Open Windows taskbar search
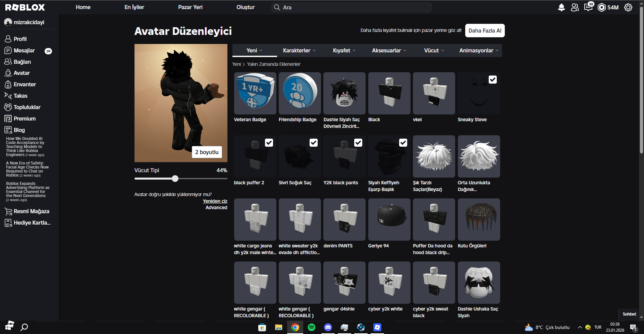Viewport: 644px width, 334px height. 24,327
